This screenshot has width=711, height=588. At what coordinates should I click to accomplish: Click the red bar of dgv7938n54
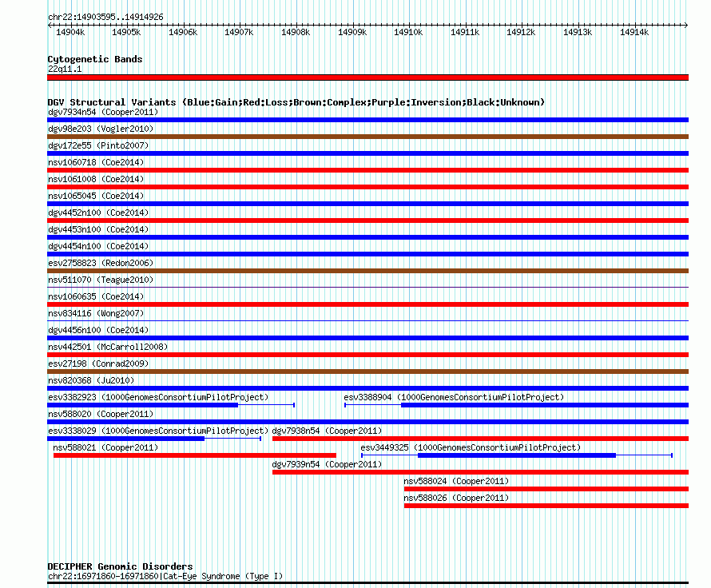tap(481, 439)
